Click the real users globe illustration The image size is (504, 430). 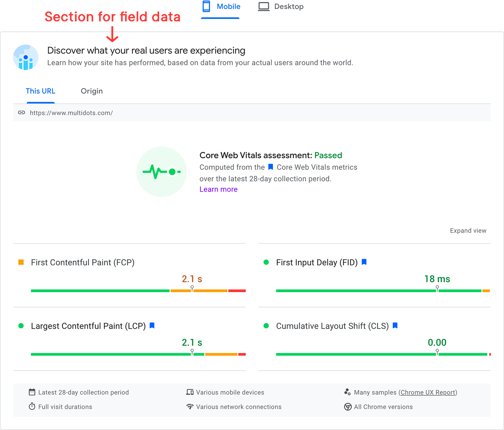[26, 57]
